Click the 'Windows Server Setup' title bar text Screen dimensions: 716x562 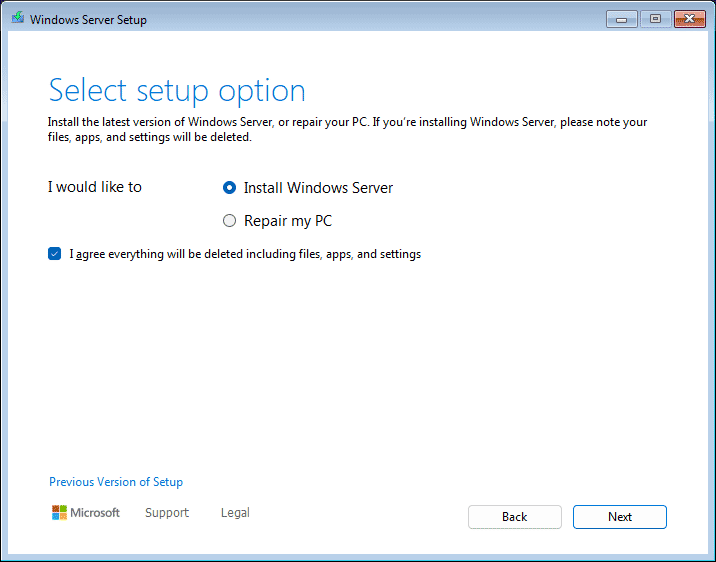[88, 20]
